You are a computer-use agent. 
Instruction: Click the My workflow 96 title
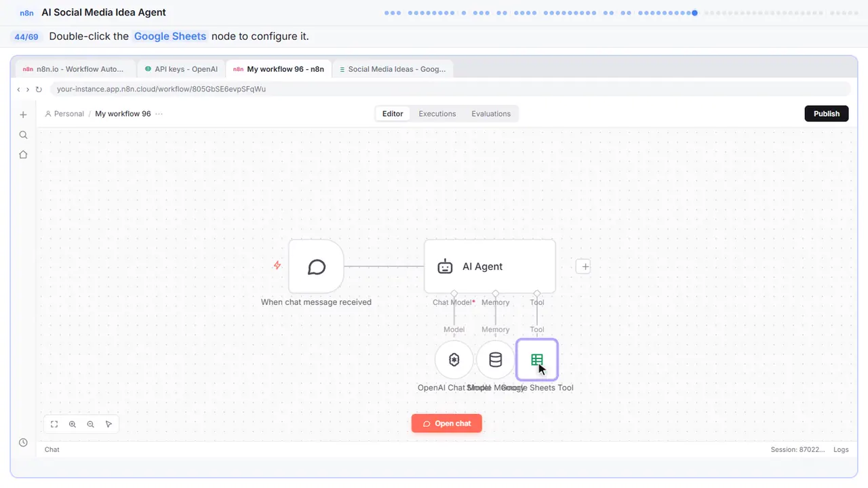pyautogui.click(x=123, y=114)
